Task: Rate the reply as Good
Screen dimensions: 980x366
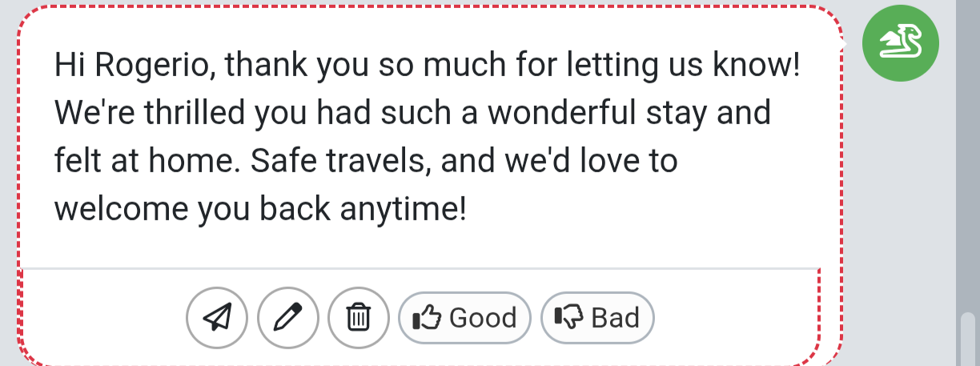Action: [464, 318]
